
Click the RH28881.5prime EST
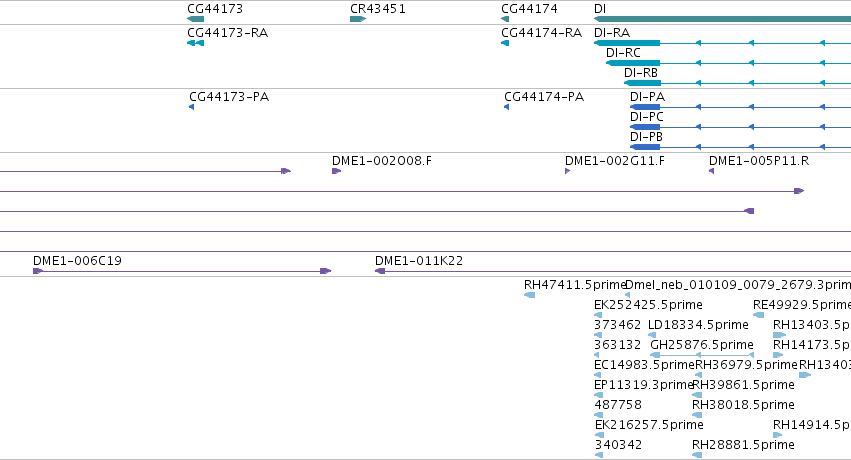click(x=697, y=455)
